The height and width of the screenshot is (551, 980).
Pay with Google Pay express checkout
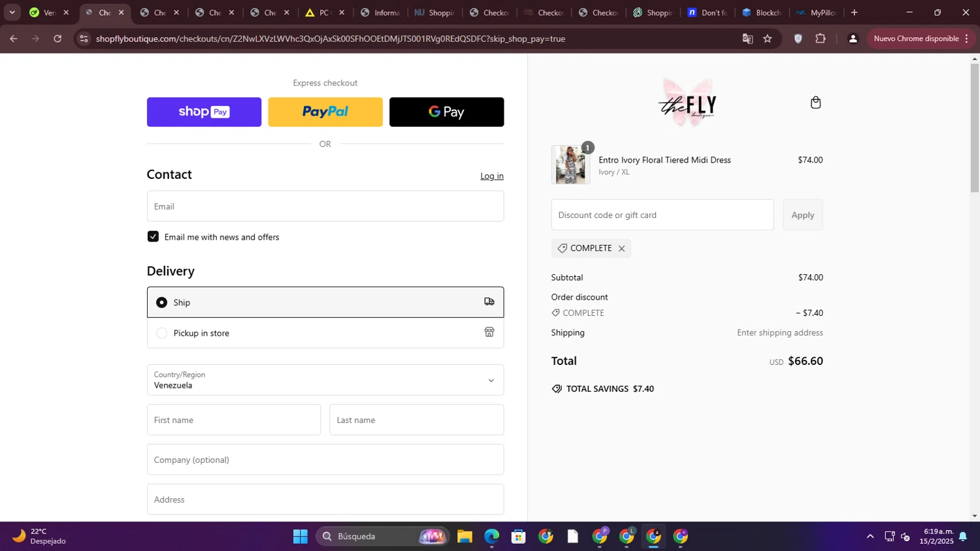pos(446,112)
